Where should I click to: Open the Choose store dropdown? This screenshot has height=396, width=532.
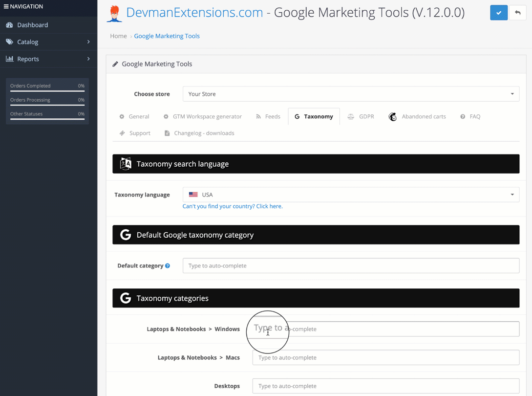click(x=351, y=94)
